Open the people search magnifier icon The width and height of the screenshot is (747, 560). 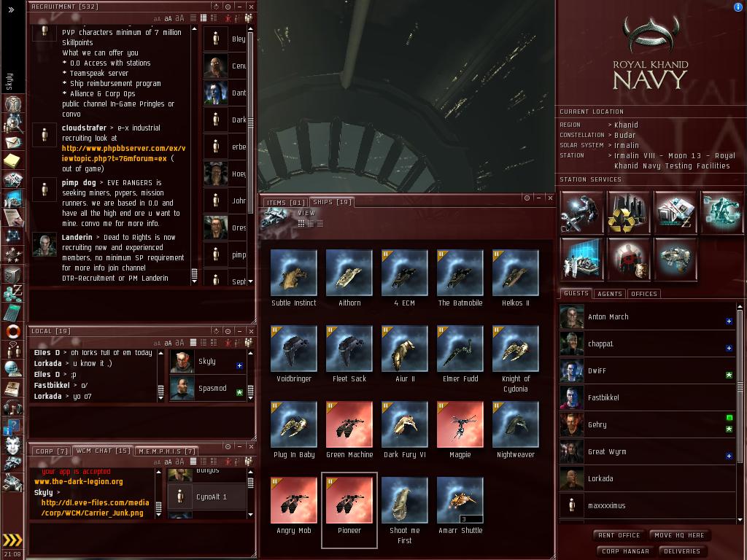(x=13, y=122)
